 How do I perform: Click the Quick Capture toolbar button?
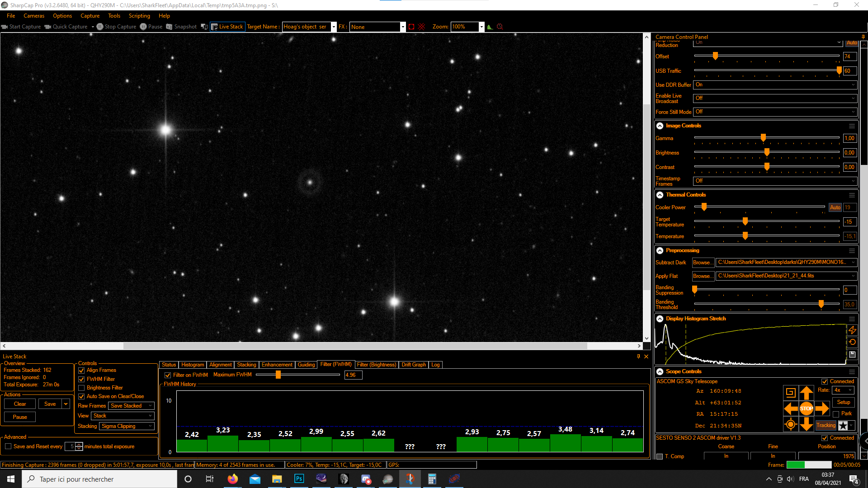(x=66, y=27)
